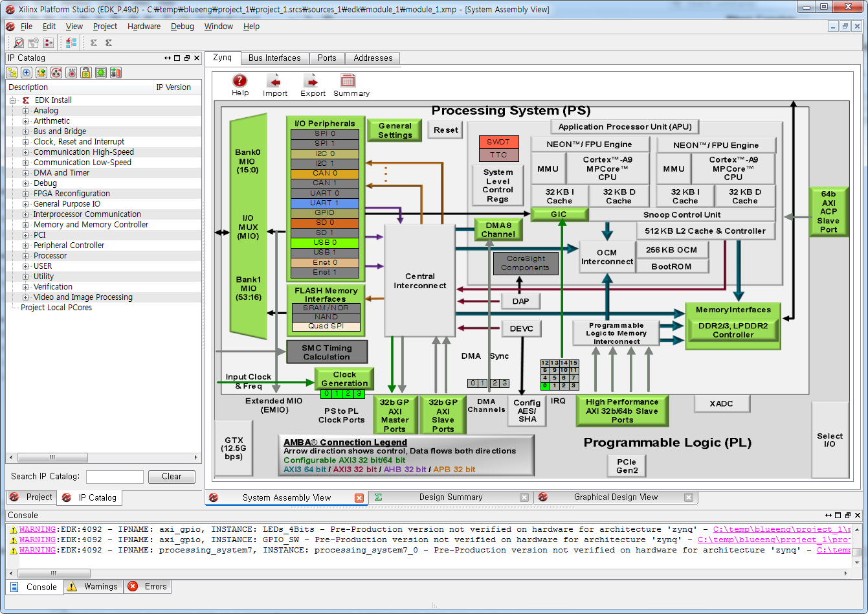Click the blue block-diagram toolbar icon
The image size is (868, 614).
point(71,43)
